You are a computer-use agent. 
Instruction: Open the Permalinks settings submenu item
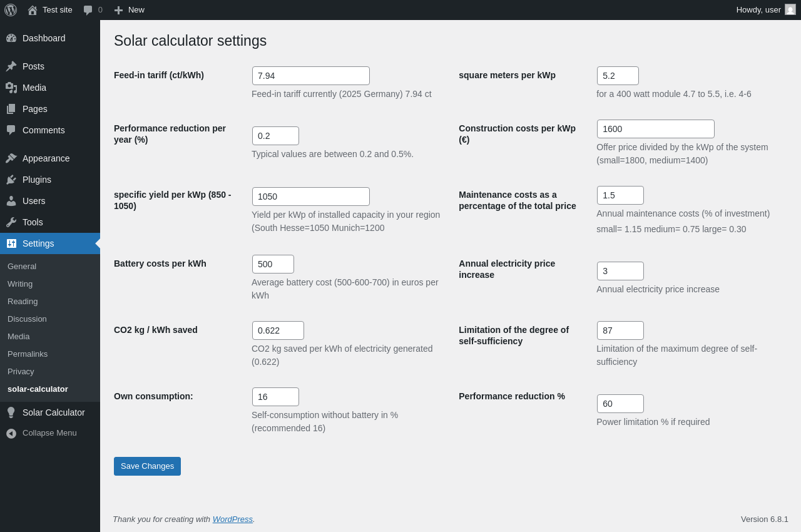(28, 354)
